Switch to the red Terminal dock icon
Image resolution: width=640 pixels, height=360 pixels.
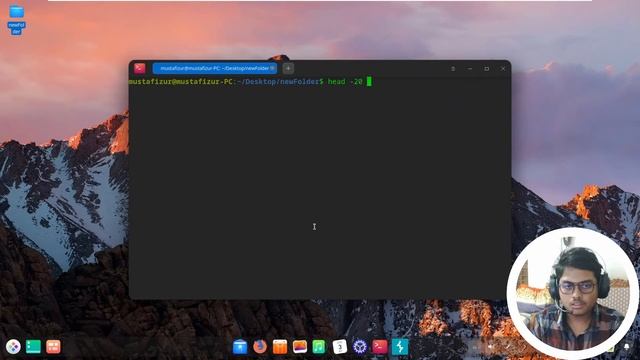click(x=380, y=347)
